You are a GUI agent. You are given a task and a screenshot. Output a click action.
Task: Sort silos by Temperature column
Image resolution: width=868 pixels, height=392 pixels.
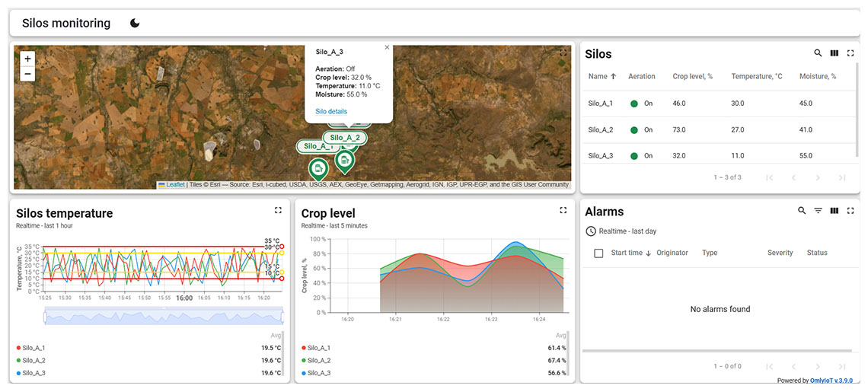pos(756,76)
